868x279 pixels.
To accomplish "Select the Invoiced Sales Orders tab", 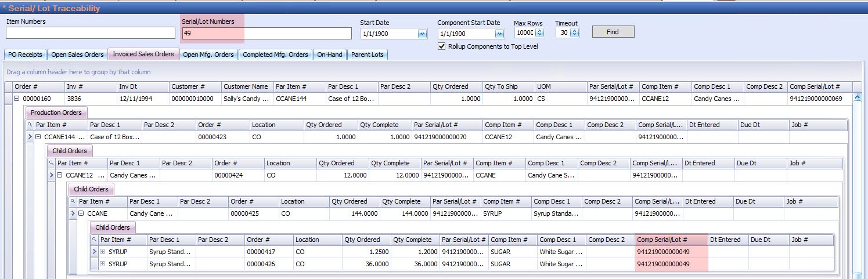I will (143, 54).
